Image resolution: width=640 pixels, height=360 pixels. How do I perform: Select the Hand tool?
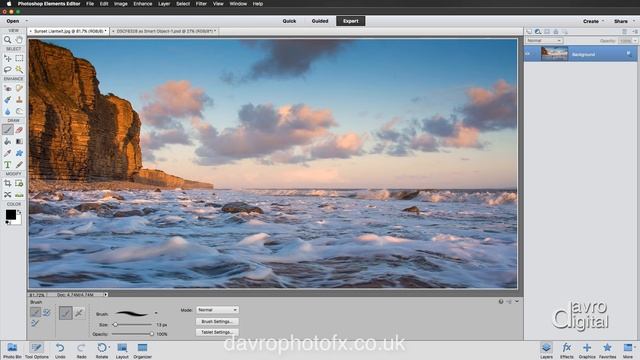19,40
